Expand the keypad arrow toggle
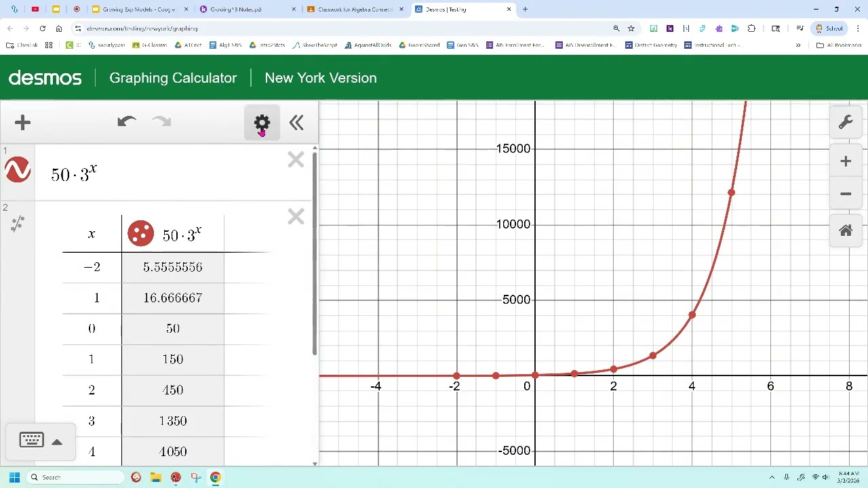The image size is (868, 488). click(57, 442)
